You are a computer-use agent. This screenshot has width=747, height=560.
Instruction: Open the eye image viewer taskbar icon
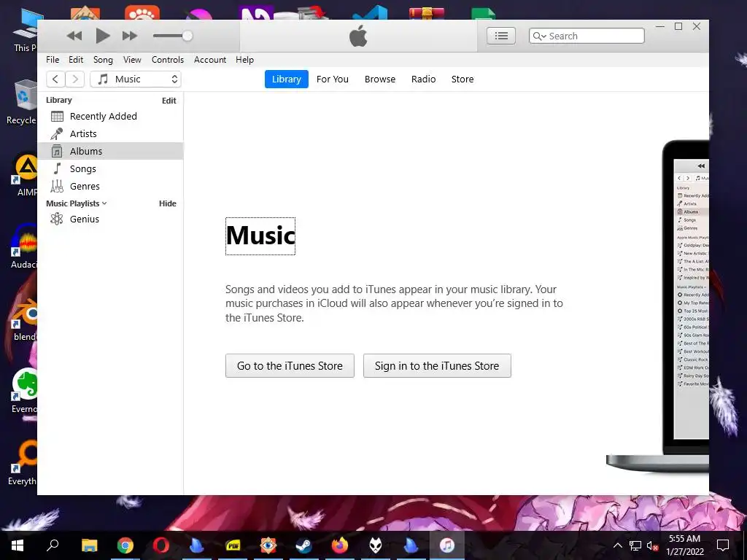[x=268, y=545]
